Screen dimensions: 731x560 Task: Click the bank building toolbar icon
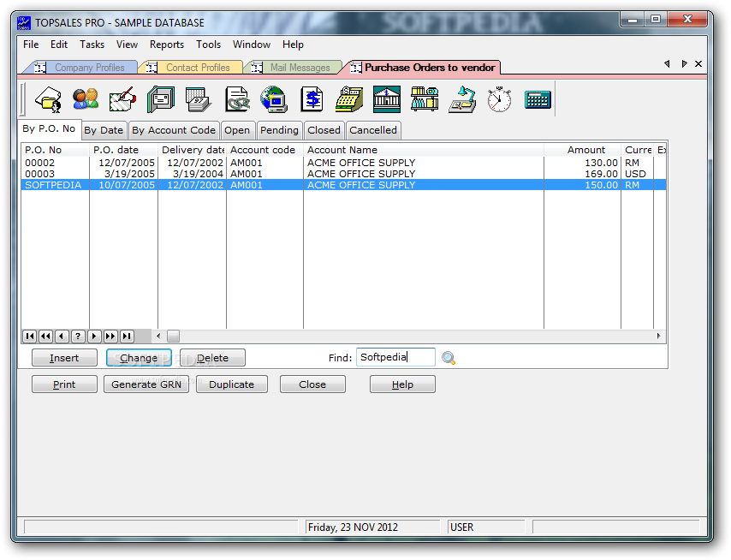[387, 99]
